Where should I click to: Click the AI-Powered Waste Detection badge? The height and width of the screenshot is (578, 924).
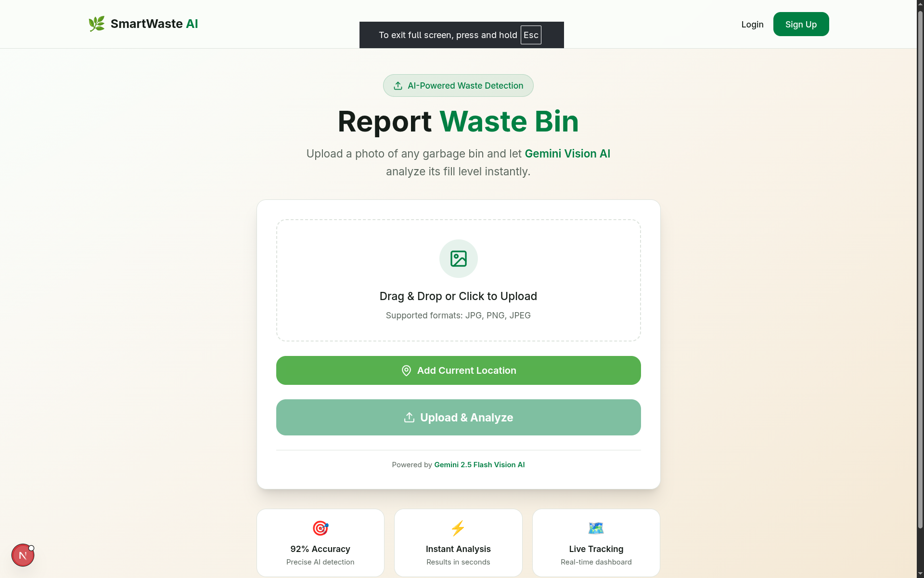coord(458,86)
